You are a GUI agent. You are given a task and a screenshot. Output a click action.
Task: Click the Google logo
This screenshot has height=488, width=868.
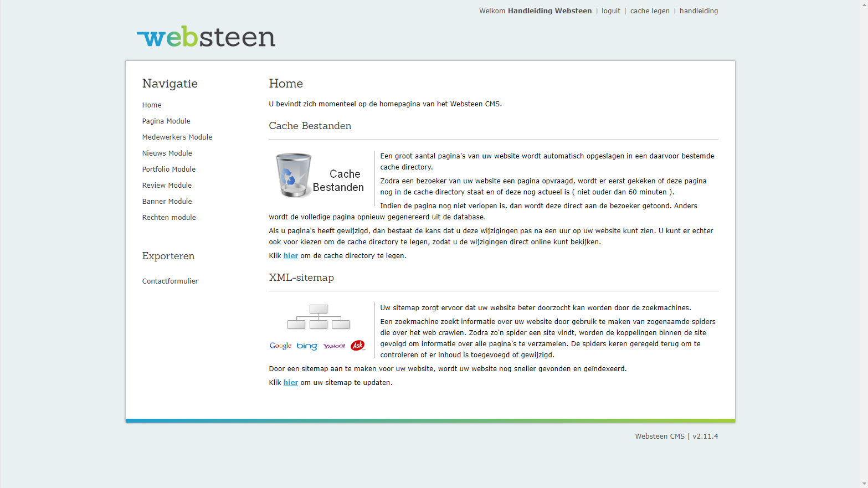tap(280, 346)
